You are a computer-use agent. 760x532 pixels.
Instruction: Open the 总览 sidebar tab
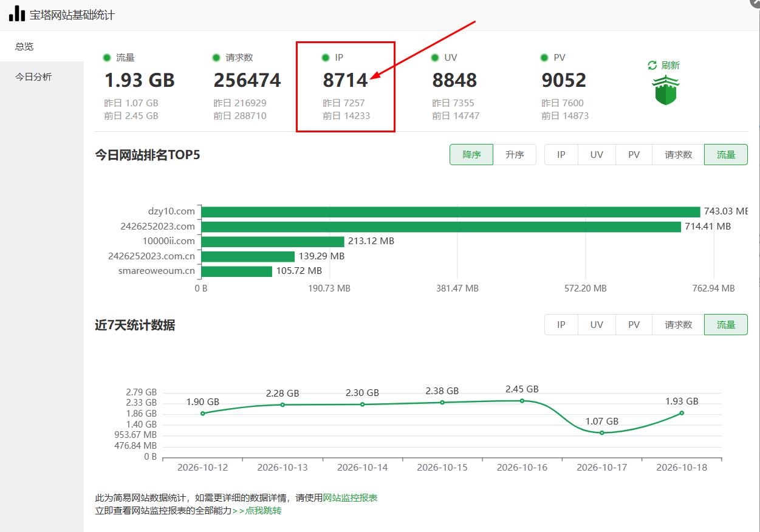42,46
